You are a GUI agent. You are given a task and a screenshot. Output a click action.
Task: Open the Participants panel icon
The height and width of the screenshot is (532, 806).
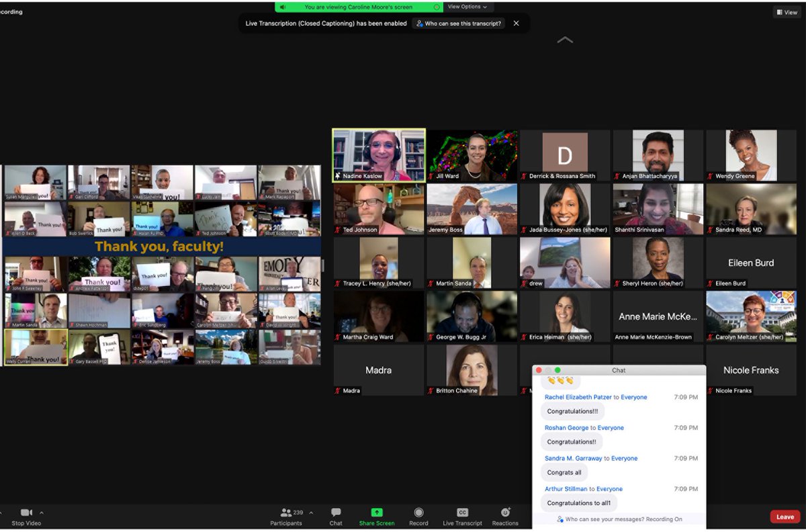(286, 513)
